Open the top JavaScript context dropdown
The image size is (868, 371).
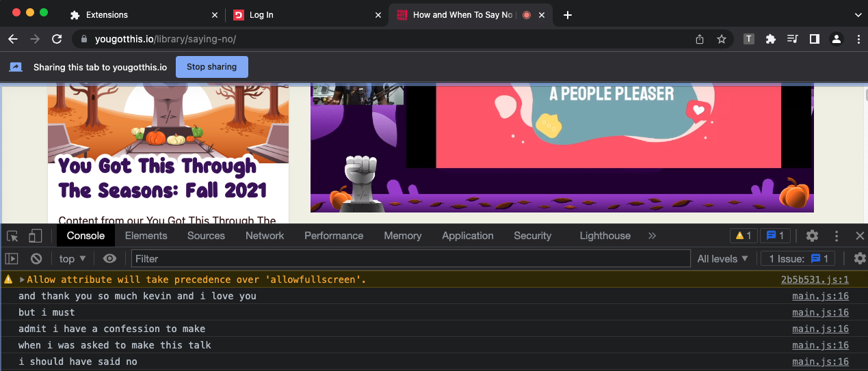(73, 258)
